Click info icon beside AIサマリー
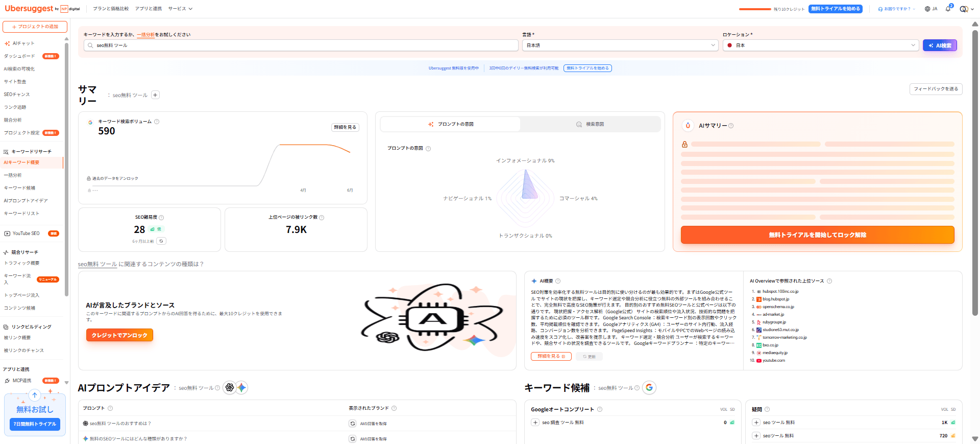The height and width of the screenshot is (444, 980). coord(731,126)
